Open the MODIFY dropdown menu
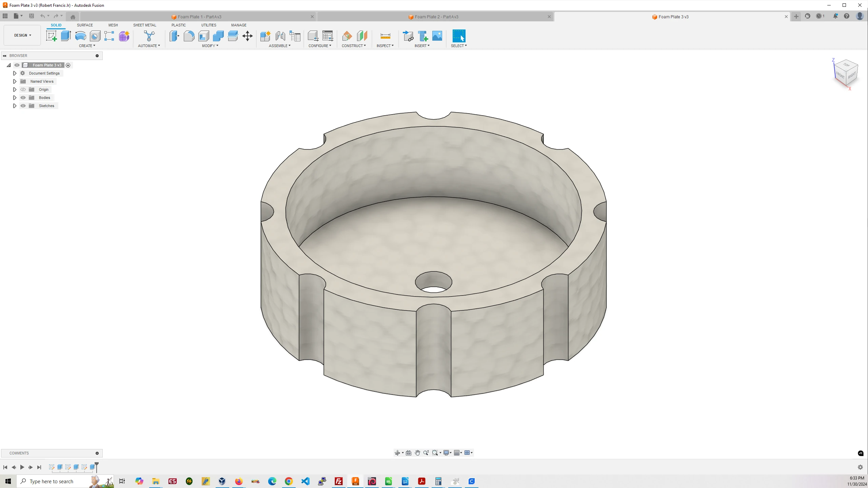The image size is (868, 488). coord(210,46)
